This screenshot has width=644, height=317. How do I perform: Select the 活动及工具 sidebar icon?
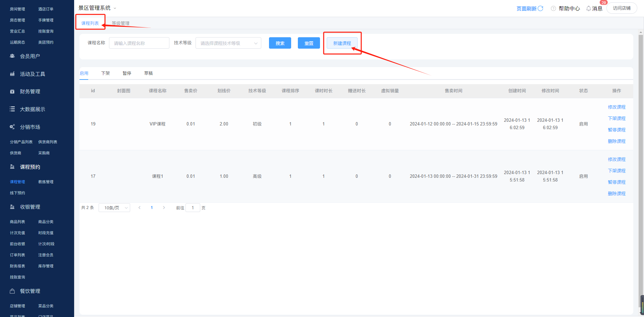pos(12,74)
